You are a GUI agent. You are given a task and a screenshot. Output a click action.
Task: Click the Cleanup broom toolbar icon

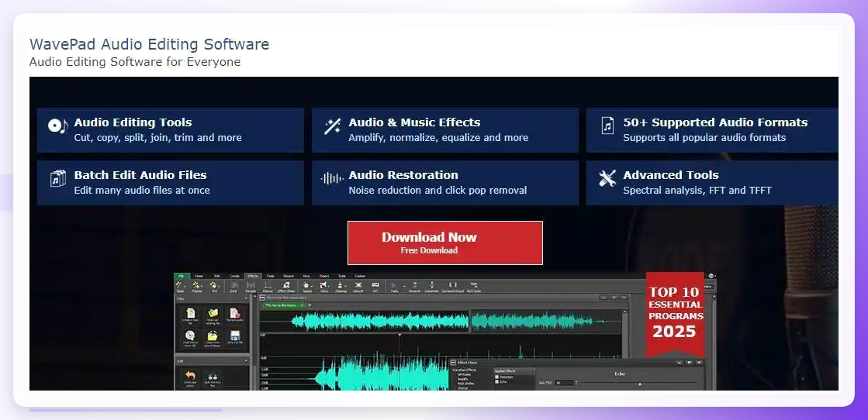tap(340, 285)
